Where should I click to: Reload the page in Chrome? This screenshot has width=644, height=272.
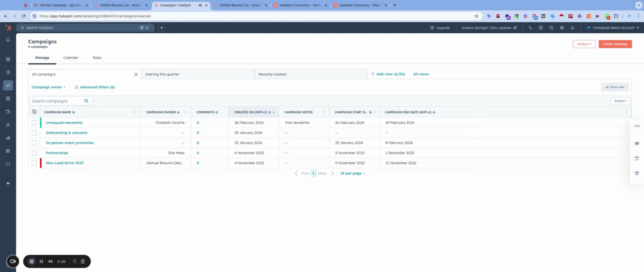(23, 16)
